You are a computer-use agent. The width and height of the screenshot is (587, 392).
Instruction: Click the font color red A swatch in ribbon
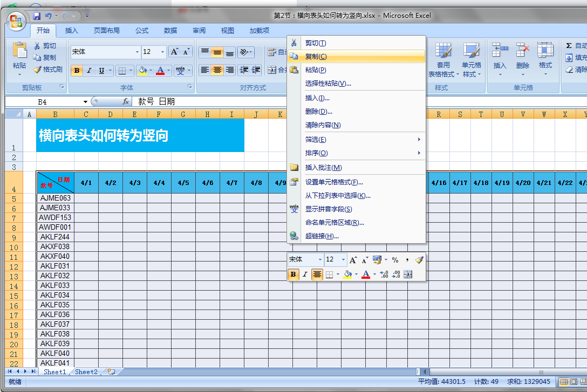tap(160, 71)
